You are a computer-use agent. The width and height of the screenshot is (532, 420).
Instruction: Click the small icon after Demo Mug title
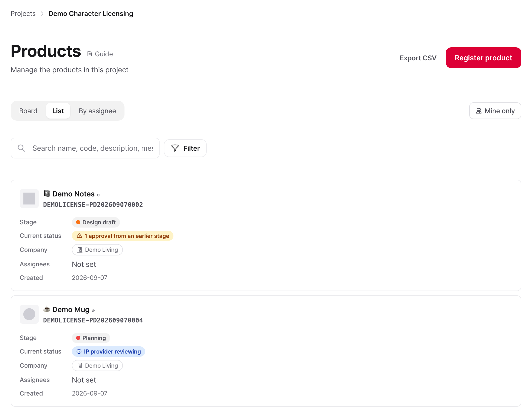[x=93, y=311]
